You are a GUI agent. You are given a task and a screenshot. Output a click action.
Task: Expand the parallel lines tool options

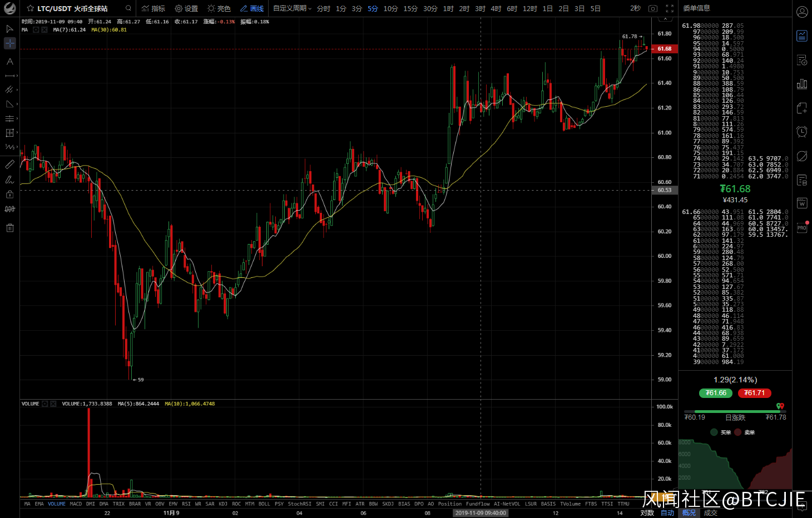[17, 118]
